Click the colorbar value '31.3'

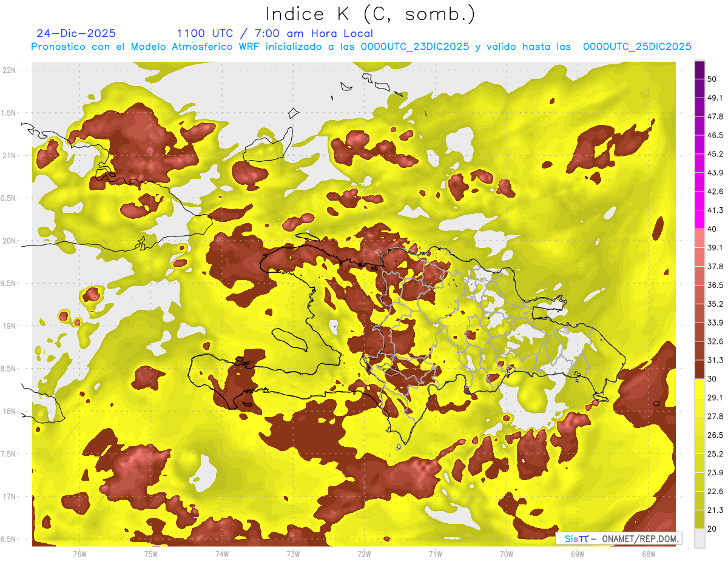pos(715,360)
